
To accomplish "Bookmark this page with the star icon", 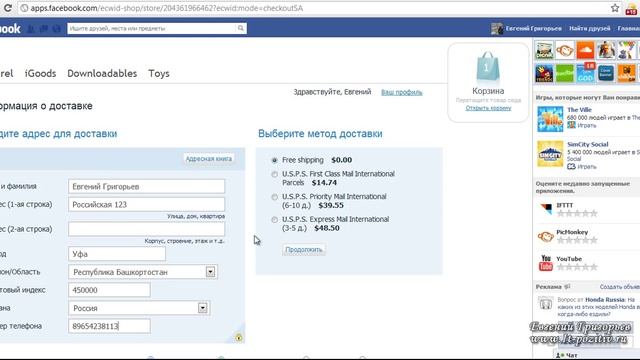I will pyautogui.click(x=615, y=8).
